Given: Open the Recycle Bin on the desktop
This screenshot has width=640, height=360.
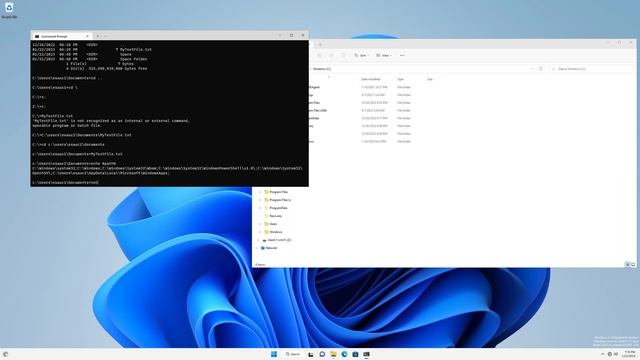Looking at the screenshot, I should pyautogui.click(x=9, y=10).
